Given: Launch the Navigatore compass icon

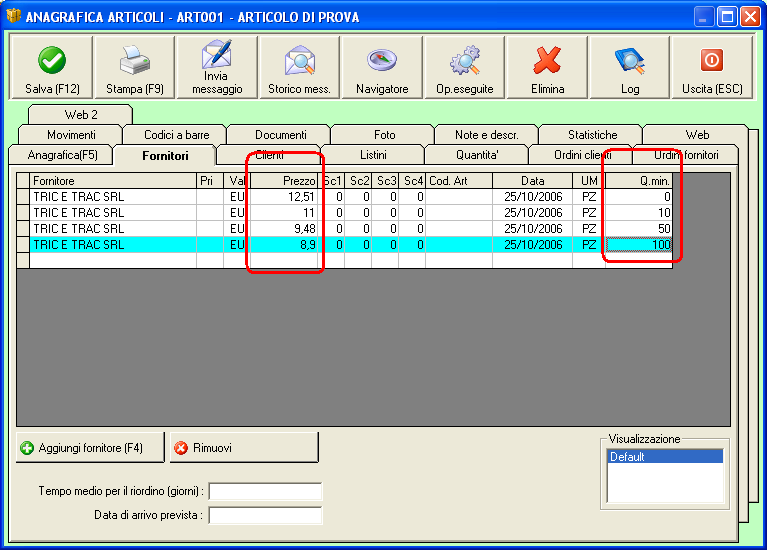Looking at the screenshot, I should 382,60.
